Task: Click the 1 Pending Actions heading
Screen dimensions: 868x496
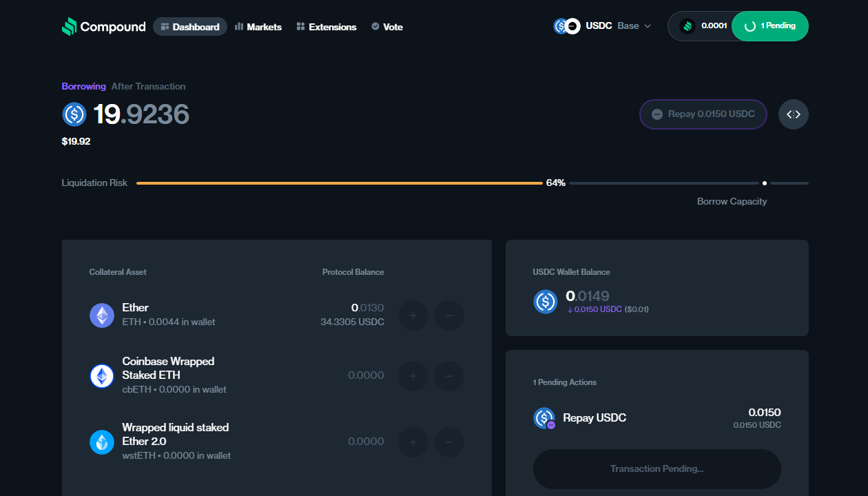Action: click(x=565, y=382)
